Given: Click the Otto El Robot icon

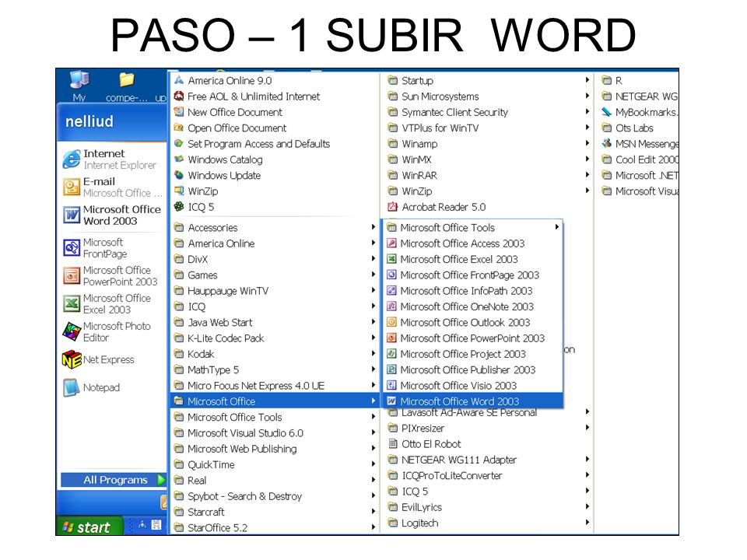Looking at the screenshot, I should click(x=392, y=444).
